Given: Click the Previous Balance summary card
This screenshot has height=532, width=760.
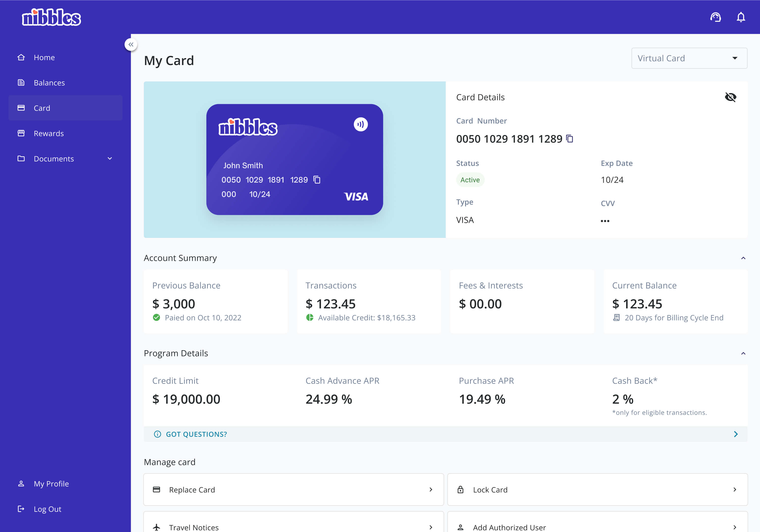Looking at the screenshot, I should click(215, 301).
